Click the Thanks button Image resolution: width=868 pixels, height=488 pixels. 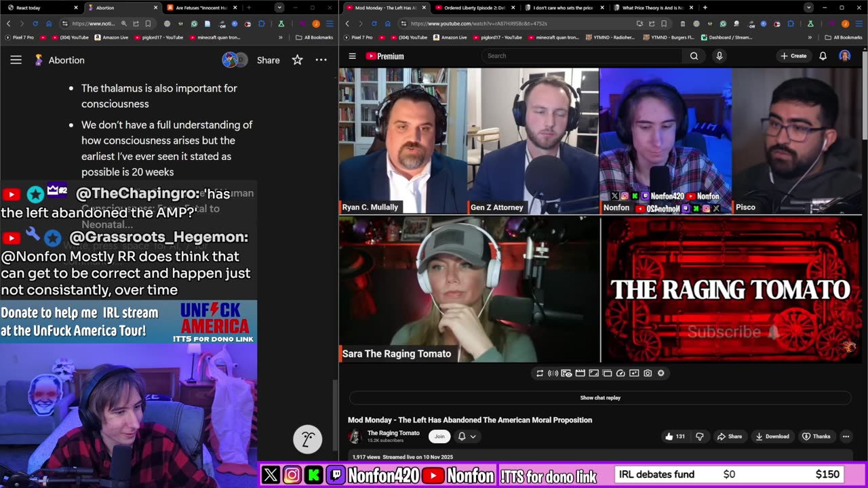[x=816, y=436]
